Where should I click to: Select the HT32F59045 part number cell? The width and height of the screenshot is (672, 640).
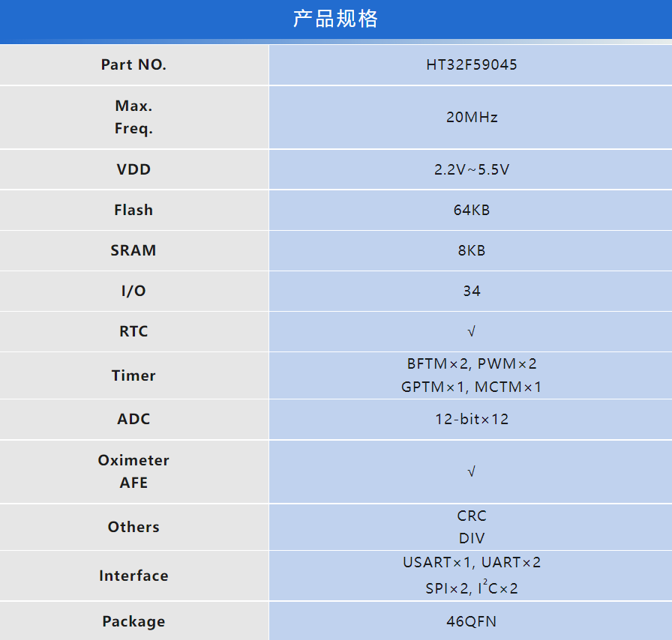[471, 64]
